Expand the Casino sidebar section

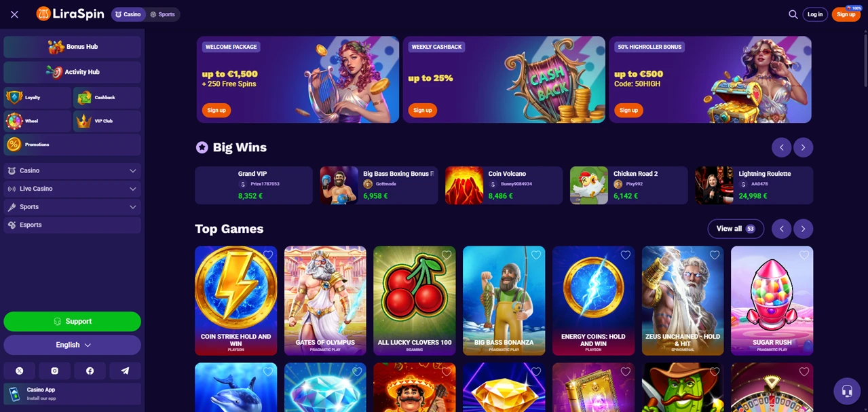pyautogui.click(x=72, y=170)
